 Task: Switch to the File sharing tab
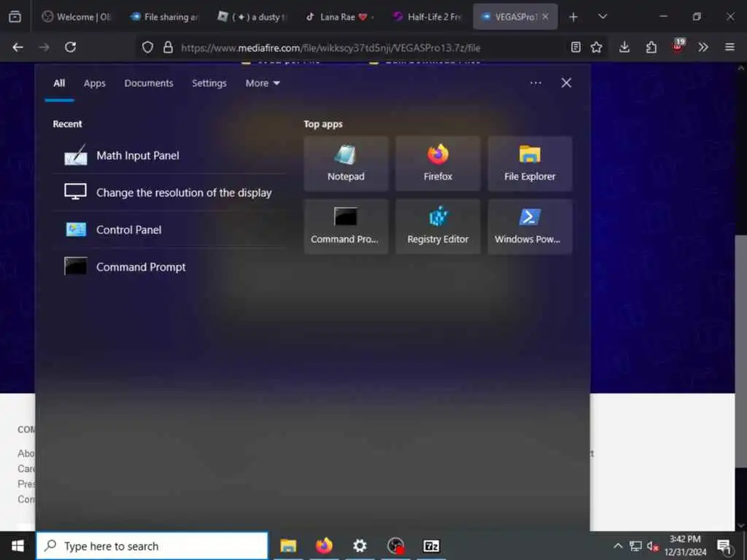click(165, 17)
